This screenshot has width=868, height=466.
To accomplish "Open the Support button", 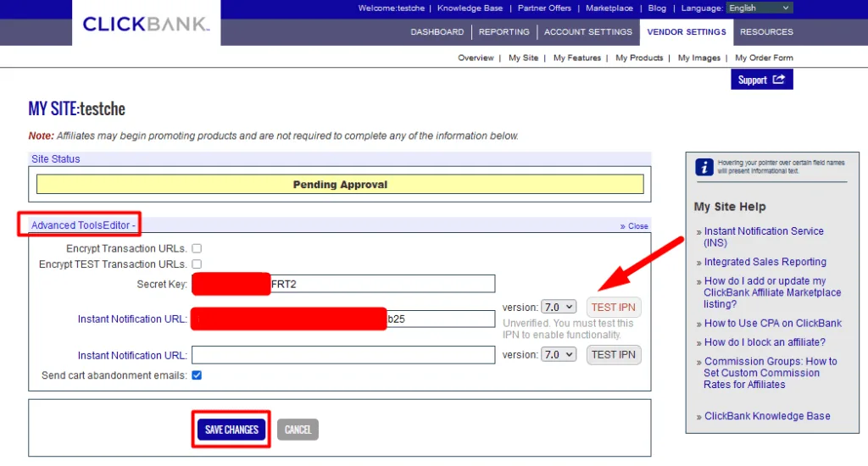I will [x=762, y=80].
